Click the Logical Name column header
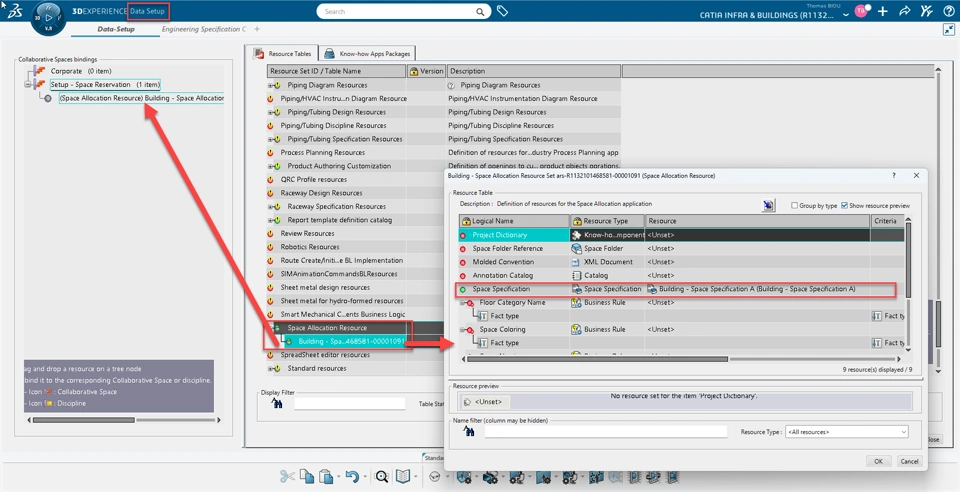The image size is (960, 492). 514,221
